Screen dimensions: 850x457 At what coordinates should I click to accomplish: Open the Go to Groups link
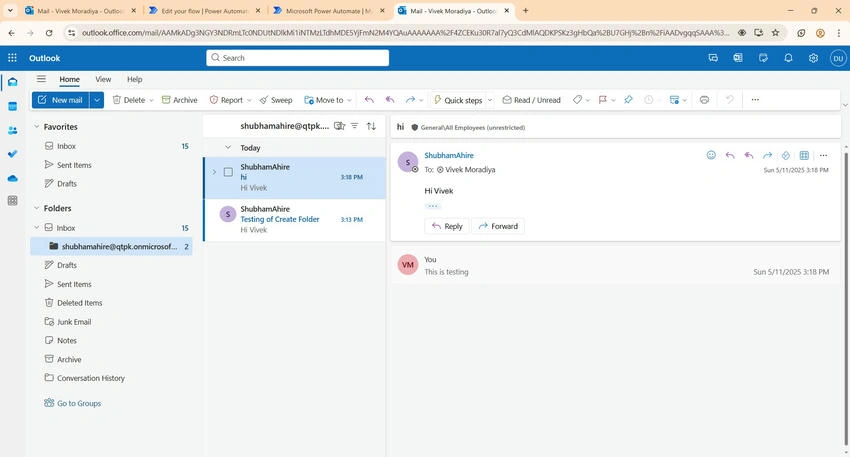coord(73,403)
